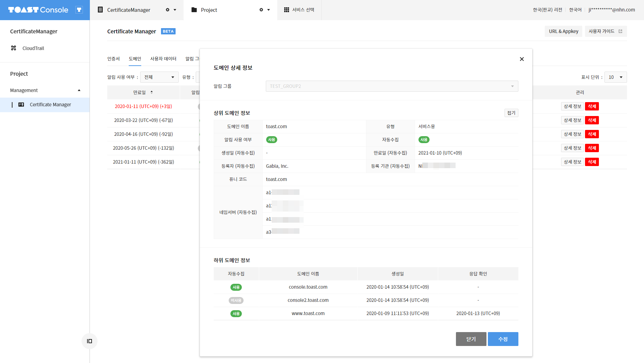Click the CertificateManager organization building icon
The image size is (644, 363).
pos(100,10)
